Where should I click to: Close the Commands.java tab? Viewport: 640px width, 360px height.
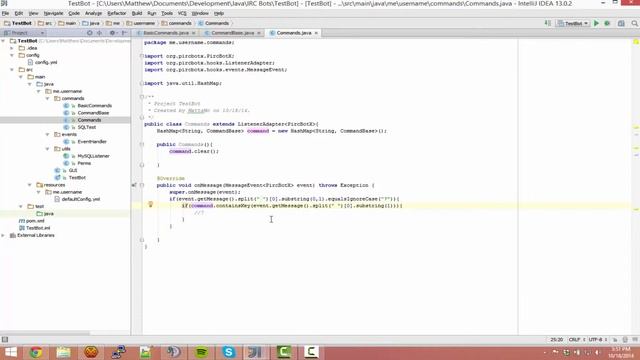click(x=316, y=33)
